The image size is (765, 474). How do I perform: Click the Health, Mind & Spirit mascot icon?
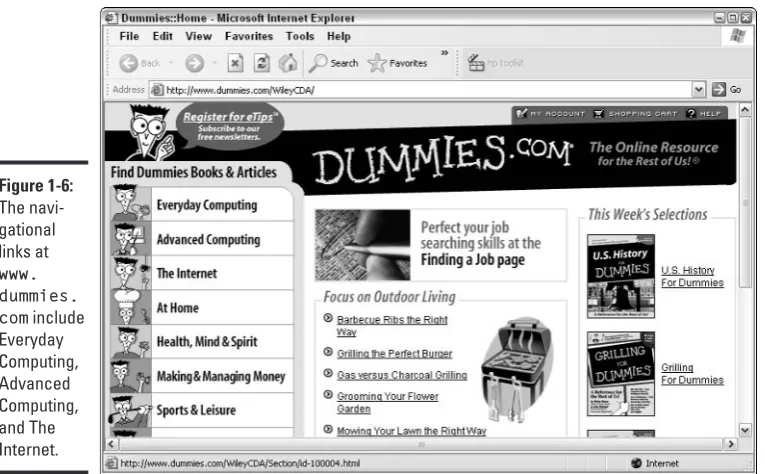point(130,342)
